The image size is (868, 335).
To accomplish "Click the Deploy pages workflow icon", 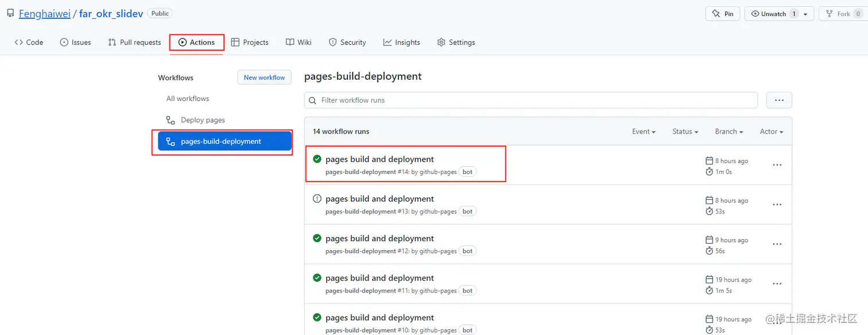I will click(x=170, y=120).
